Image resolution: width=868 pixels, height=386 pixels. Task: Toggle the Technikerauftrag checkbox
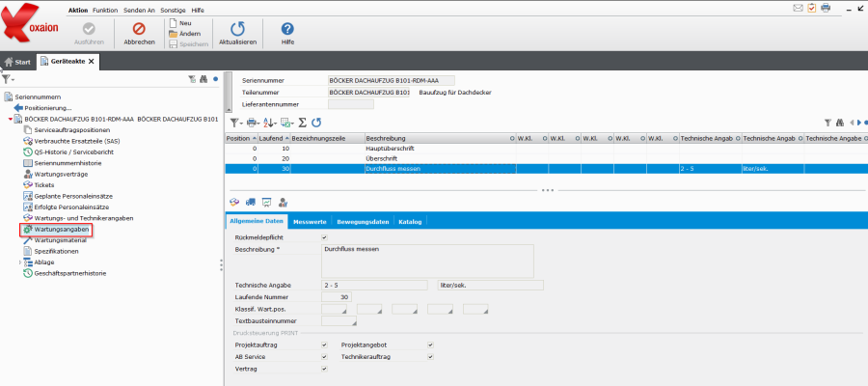[x=430, y=356]
